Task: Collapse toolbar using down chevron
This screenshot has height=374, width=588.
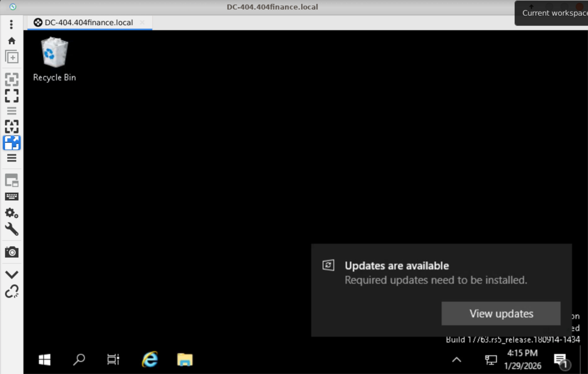Action: tap(11, 274)
